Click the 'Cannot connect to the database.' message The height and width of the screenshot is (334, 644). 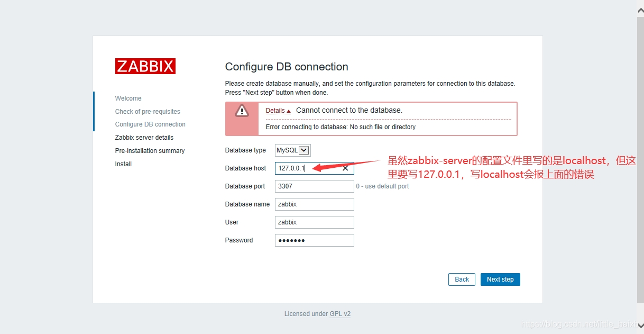click(349, 110)
